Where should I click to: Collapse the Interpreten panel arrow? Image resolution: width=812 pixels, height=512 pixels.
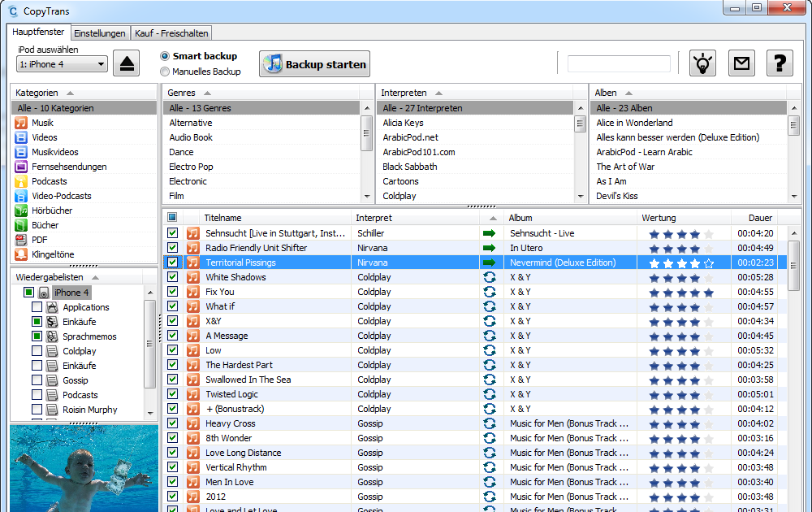coord(438,93)
